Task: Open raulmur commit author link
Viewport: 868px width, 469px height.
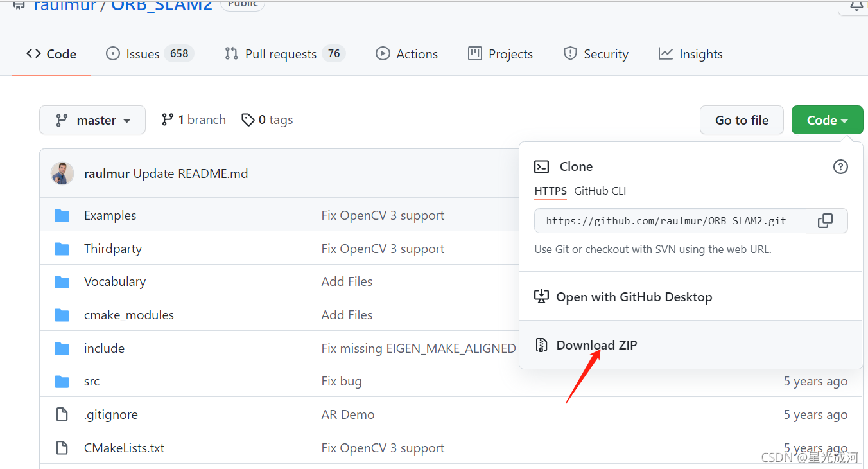Action: tap(107, 173)
